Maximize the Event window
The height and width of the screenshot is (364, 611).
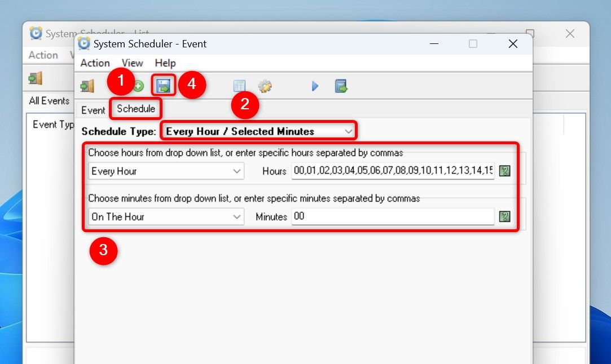tap(473, 43)
